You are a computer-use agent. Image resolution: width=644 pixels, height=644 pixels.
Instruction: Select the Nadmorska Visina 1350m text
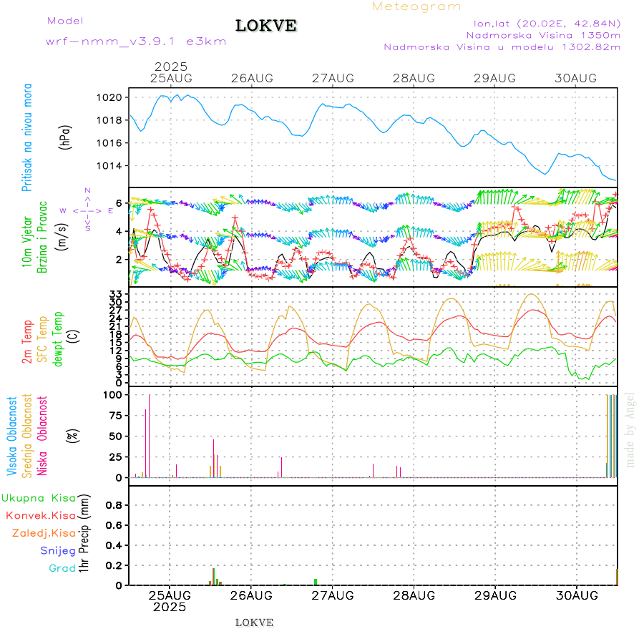543,34
